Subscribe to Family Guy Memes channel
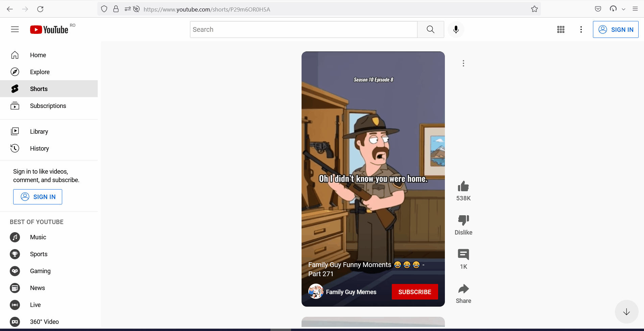 414,292
